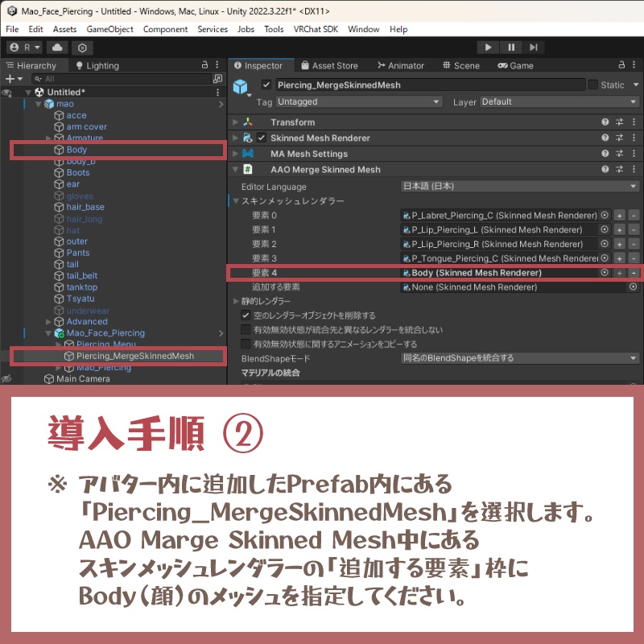
Task: Toggle the Static checkbox
Action: [592, 85]
